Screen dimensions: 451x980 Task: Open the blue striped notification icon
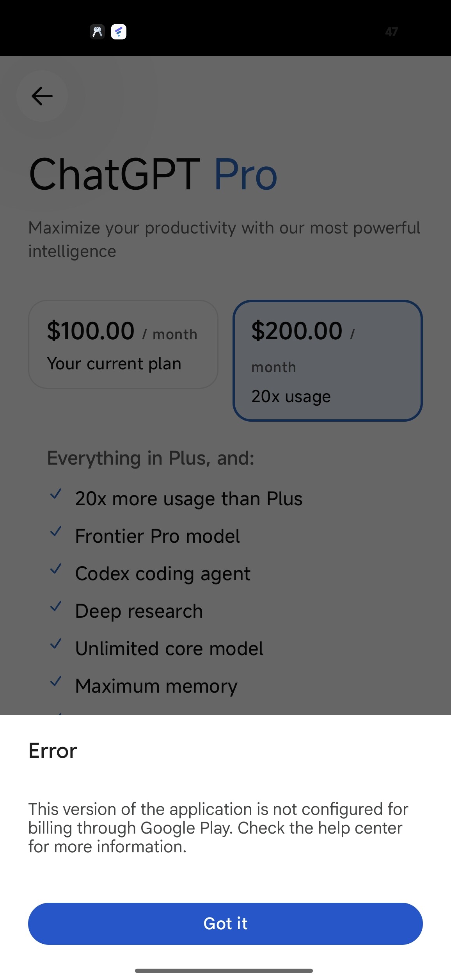(x=119, y=32)
